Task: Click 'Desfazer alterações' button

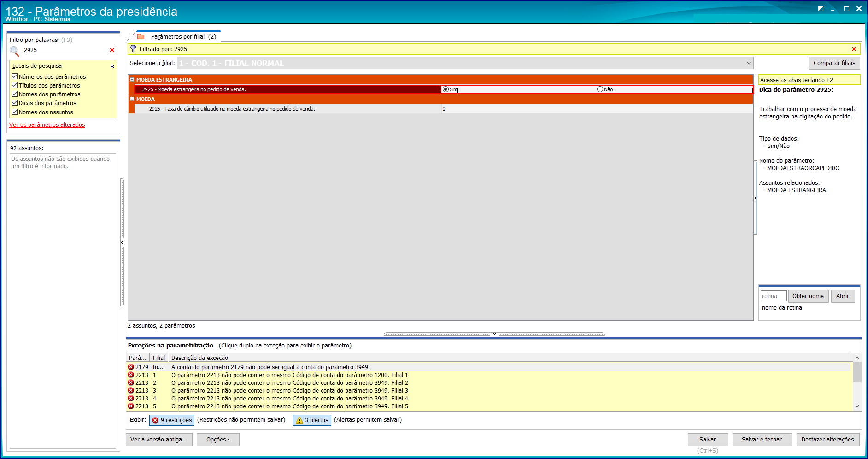Action: click(x=827, y=440)
